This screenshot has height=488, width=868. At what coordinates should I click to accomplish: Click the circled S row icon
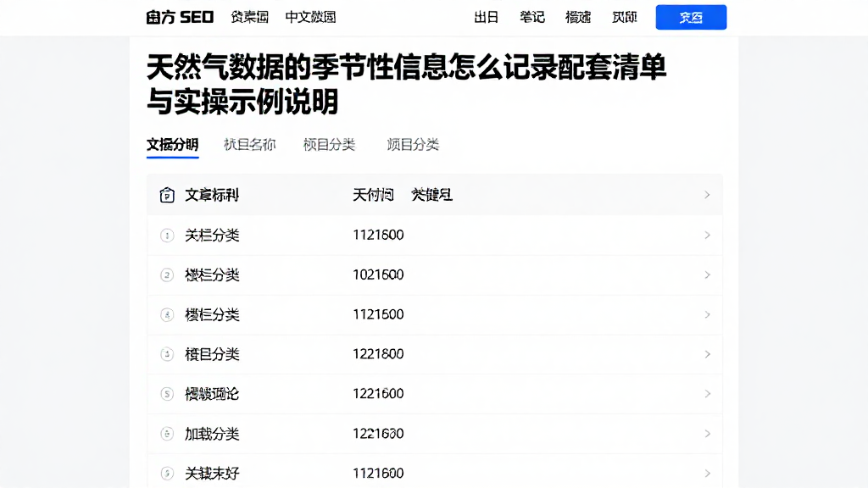point(167,394)
